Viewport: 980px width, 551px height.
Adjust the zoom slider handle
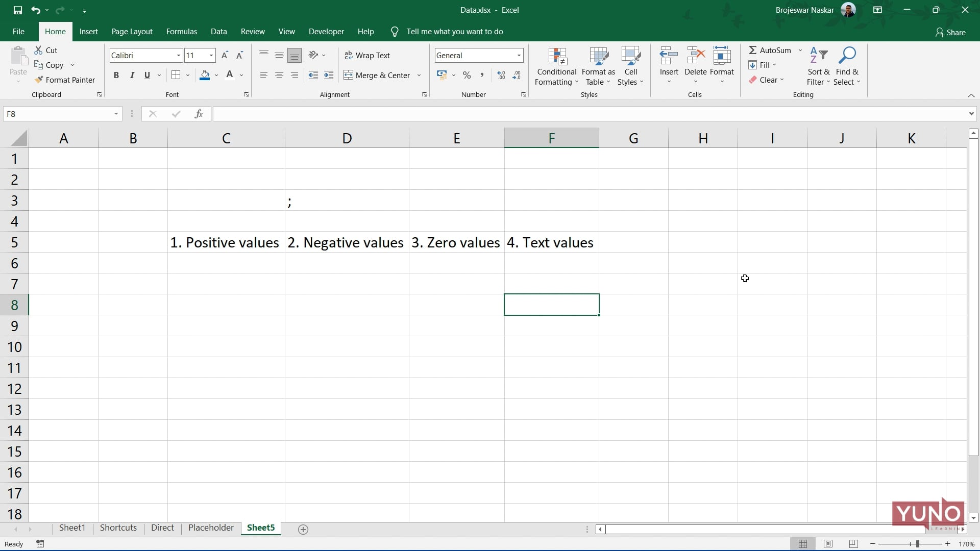[917, 544]
